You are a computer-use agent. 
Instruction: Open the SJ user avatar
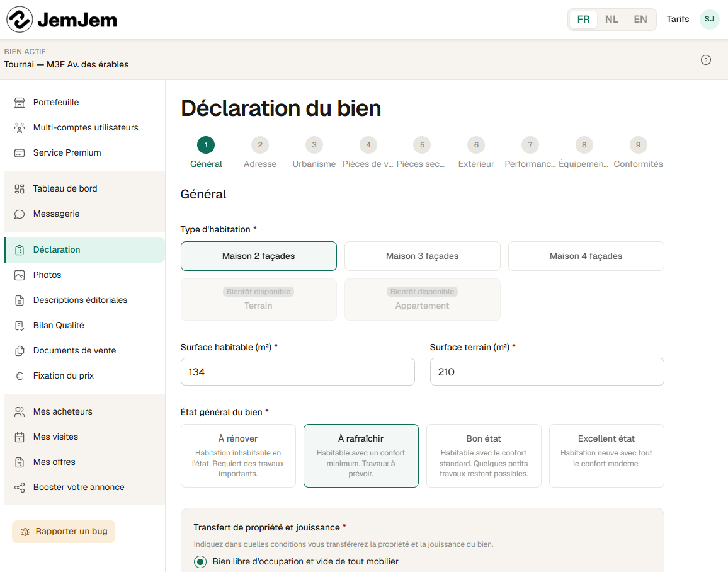point(710,20)
